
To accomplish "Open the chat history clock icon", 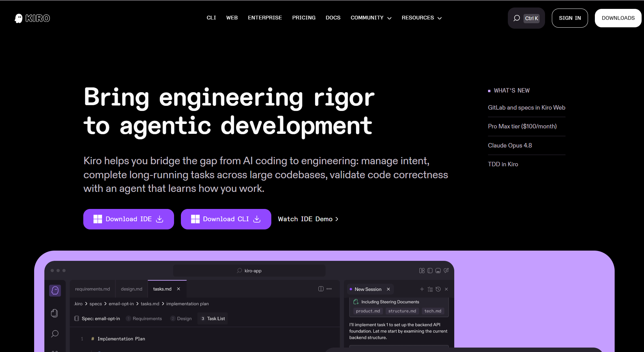I will coord(438,289).
